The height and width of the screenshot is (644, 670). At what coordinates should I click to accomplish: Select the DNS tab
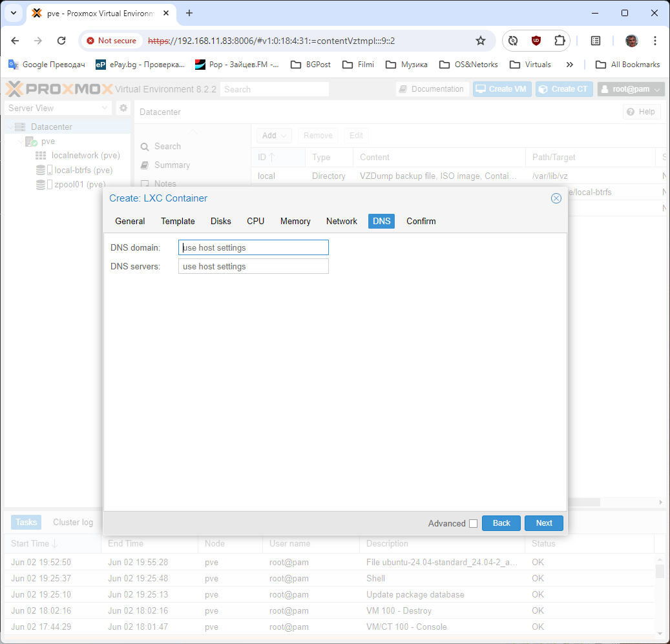[x=382, y=221]
